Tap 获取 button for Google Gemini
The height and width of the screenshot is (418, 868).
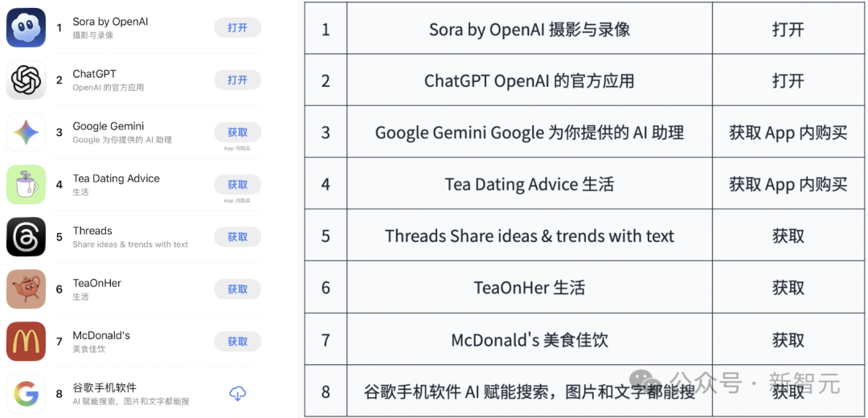pos(237,133)
